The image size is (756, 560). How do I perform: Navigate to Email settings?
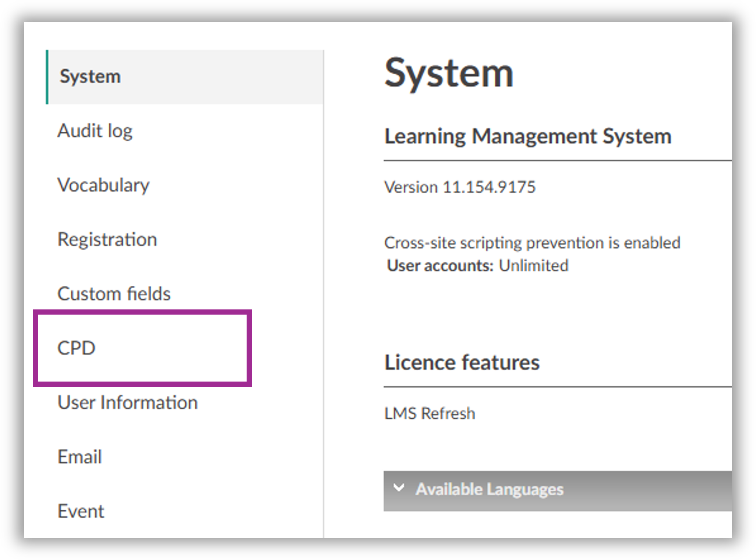80,457
